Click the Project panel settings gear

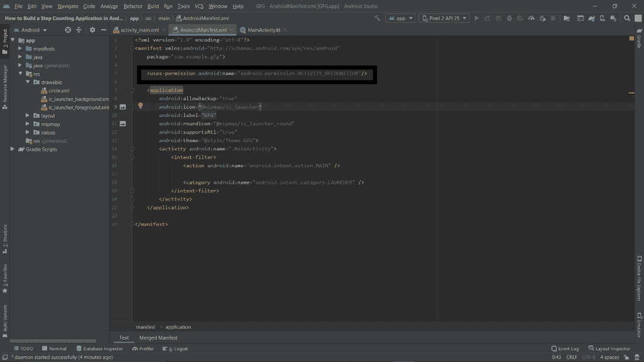(92, 30)
